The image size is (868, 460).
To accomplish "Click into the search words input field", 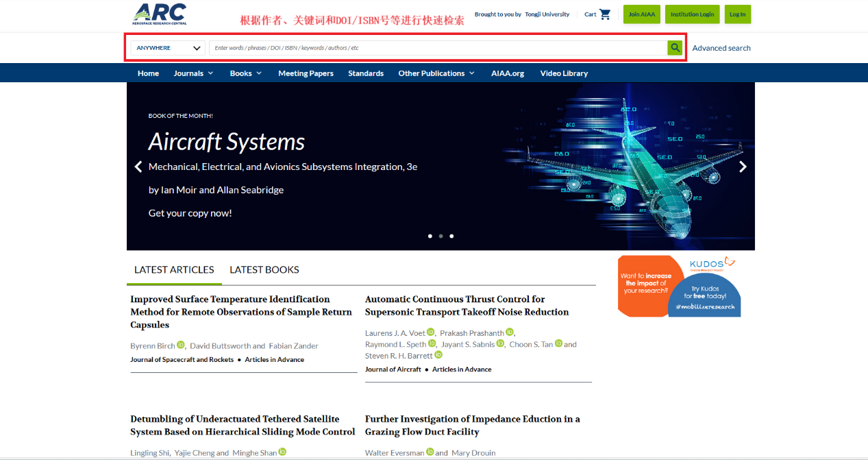I will click(x=438, y=48).
